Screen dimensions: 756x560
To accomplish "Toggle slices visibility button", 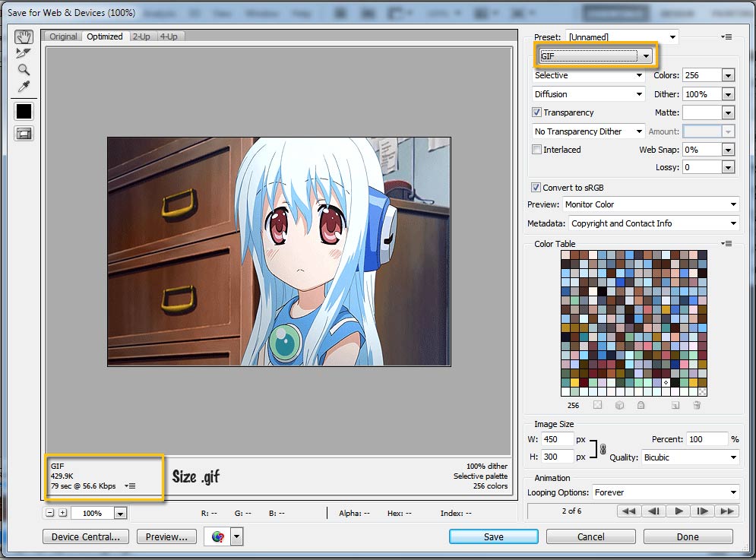I will pos(24,134).
